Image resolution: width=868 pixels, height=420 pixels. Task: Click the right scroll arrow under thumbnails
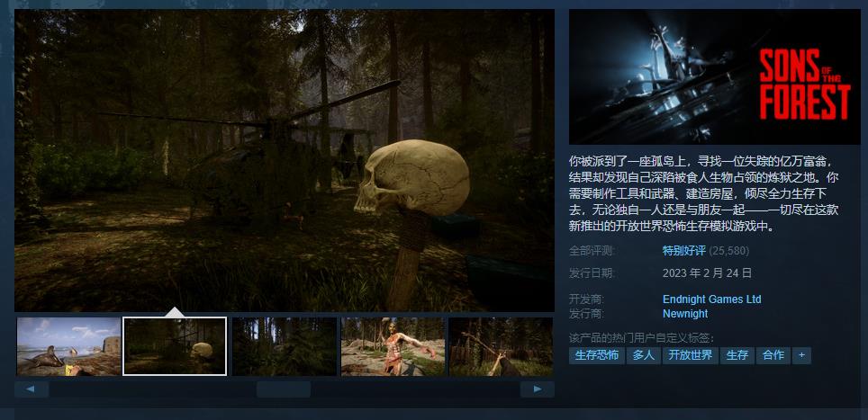pyautogui.click(x=537, y=389)
